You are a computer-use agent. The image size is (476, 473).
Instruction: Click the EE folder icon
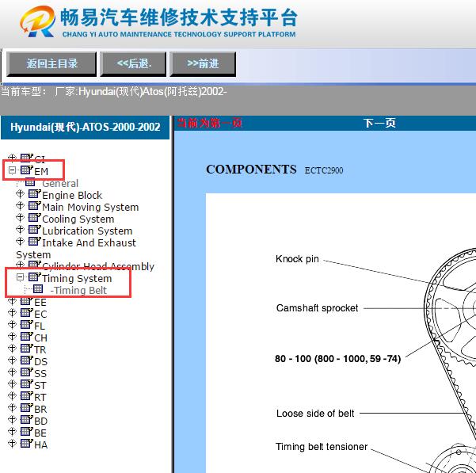(26, 300)
